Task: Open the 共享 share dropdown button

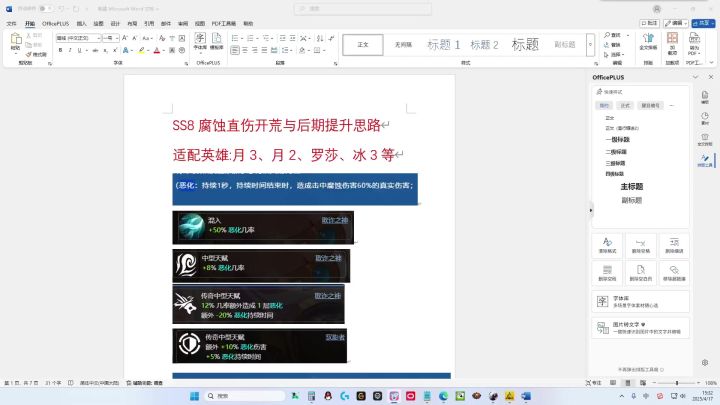Action: point(703,23)
